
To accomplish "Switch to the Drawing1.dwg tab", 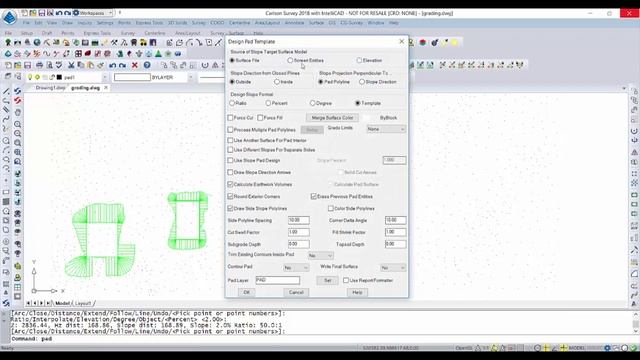I will click(x=50, y=88).
